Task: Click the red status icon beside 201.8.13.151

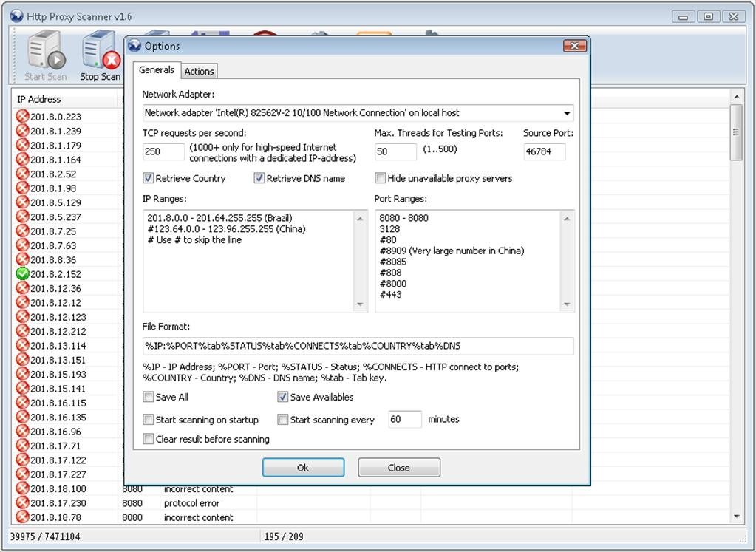Action: click(22, 360)
